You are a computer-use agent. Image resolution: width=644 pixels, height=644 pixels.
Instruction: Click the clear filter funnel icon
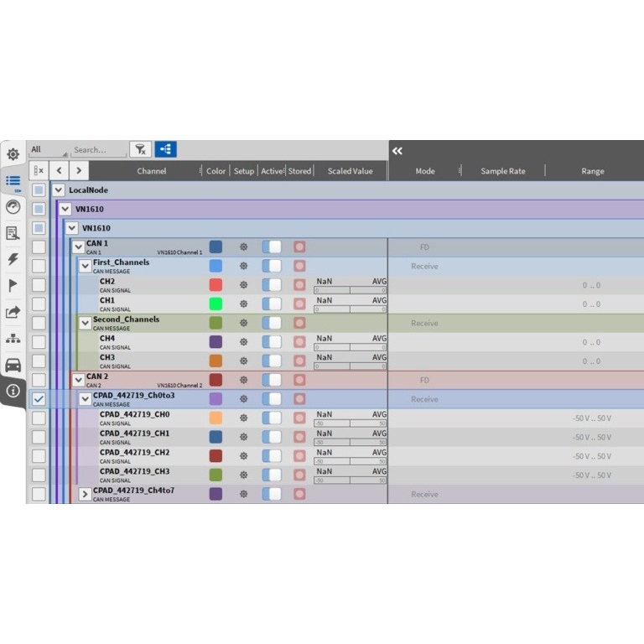(141, 149)
